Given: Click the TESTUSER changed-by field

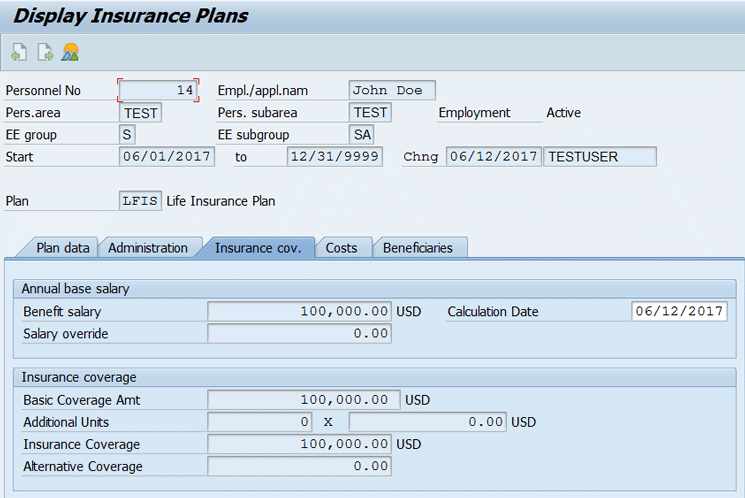Looking at the screenshot, I should (x=600, y=156).
